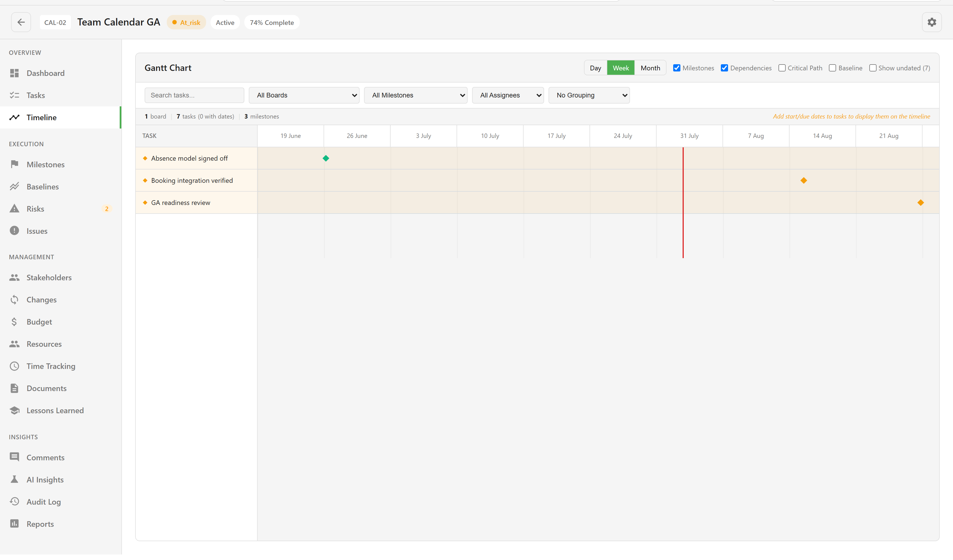Switch Gantt view to Day
953x560 pixels.
pyautogui.click(x=596, y=68)
